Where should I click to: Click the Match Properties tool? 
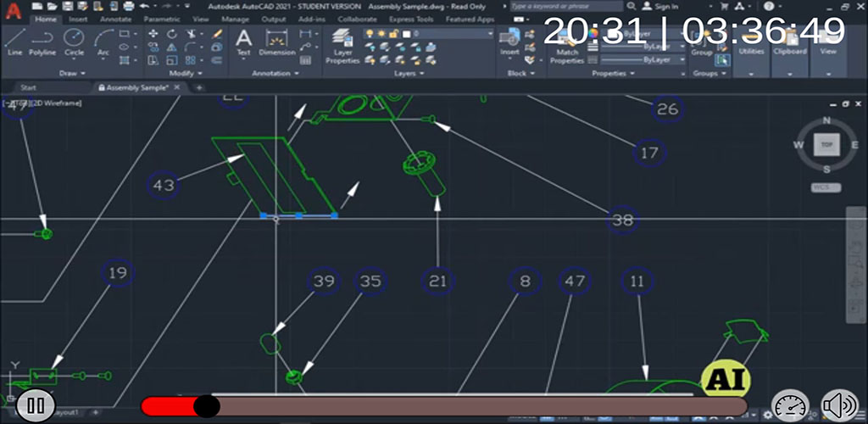pos(567,46)
